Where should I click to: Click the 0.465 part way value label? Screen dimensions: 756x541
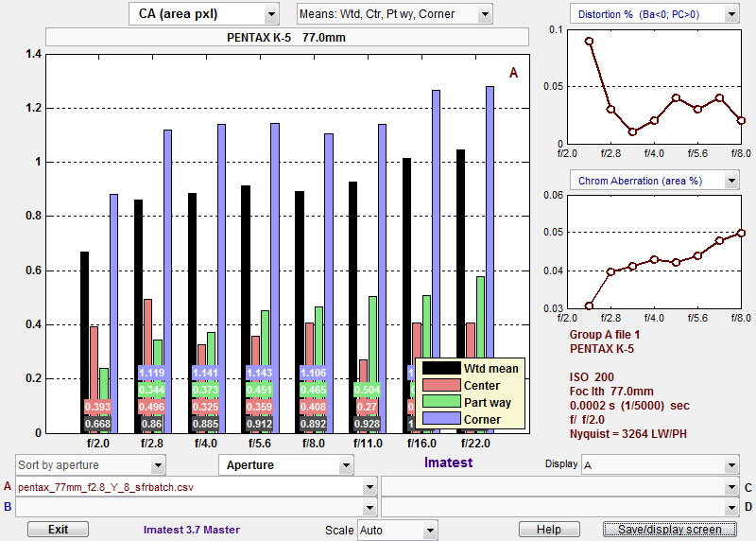[314, 390]
